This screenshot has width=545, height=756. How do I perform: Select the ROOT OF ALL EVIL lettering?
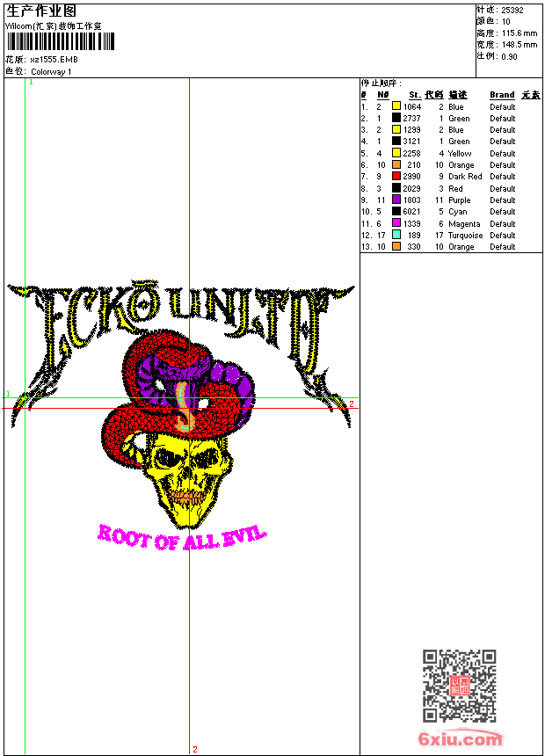[181, 537]
